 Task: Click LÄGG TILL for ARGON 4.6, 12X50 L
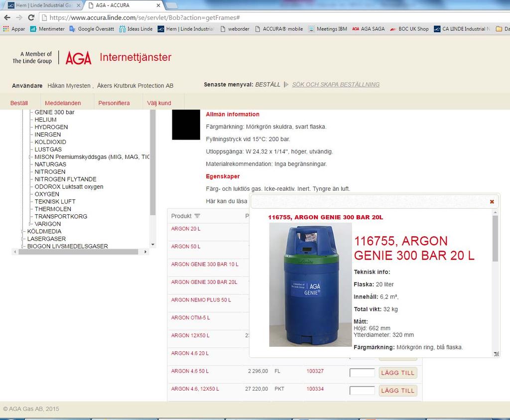click(398, 391)
